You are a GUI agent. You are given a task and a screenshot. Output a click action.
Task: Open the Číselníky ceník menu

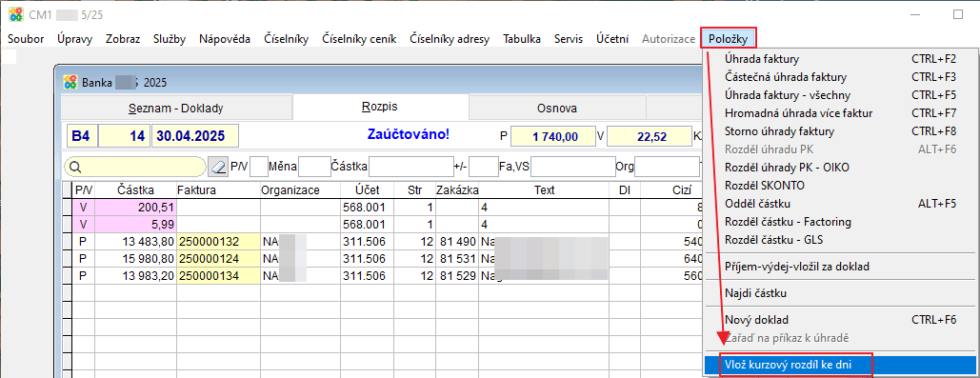359,39
